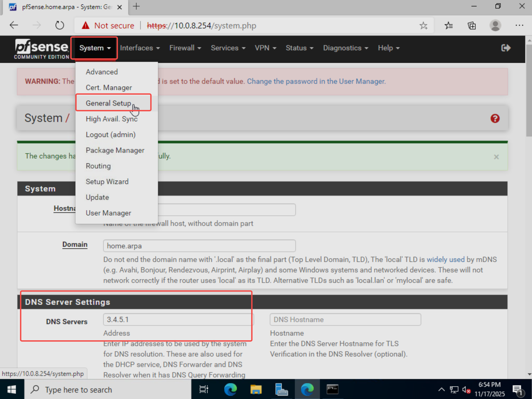Viewport: 532px width, 399px height.
Task: Click the pfSense Community Edition logo
Action: [41, 49]
